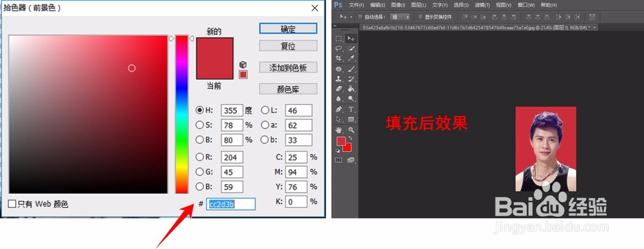Open the 编辑(E) menu
The width and height of the screenshot is (644, 249).
[x=377, y=5]
